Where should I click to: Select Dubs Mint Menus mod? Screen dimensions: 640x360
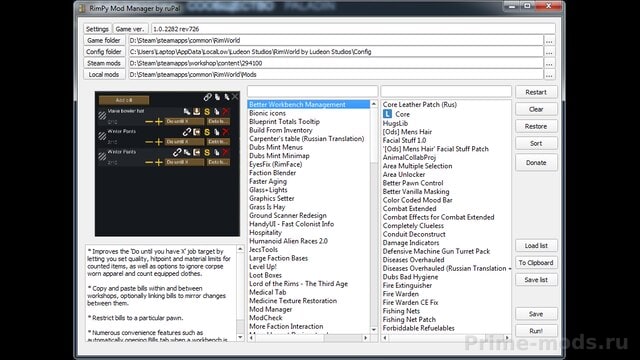pos(276,147)
